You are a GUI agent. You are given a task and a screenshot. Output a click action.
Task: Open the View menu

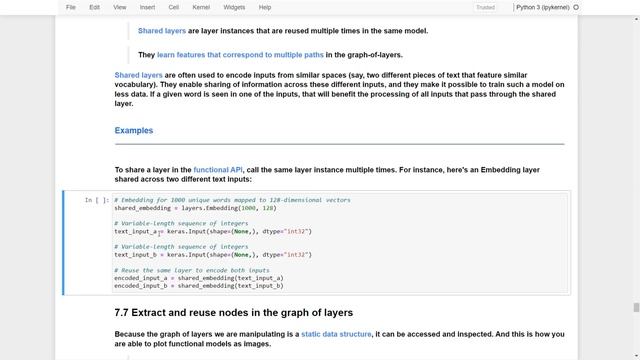click(x=120, y=7)
